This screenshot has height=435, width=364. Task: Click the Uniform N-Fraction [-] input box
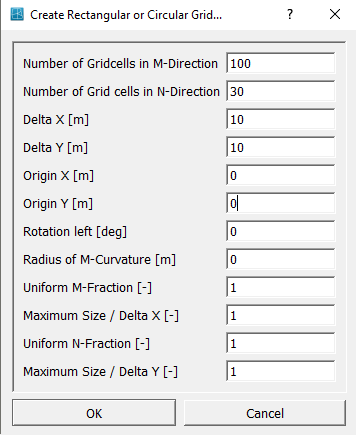pyautogui.click(x=281, y=343)
